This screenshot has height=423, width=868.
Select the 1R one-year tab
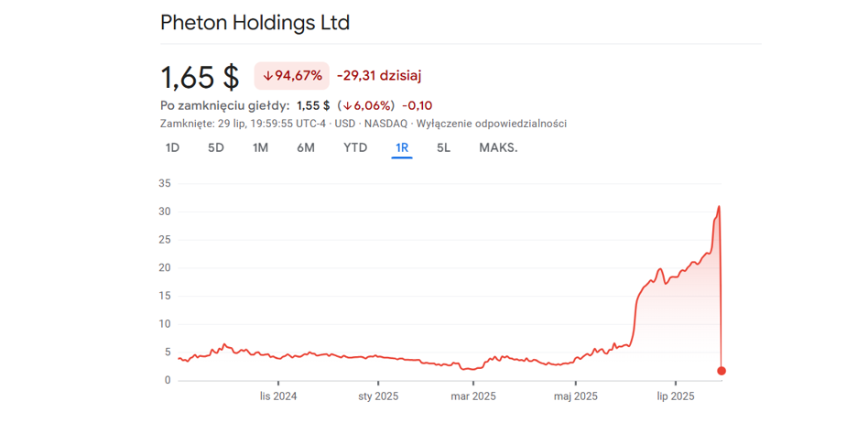point(402,147)
